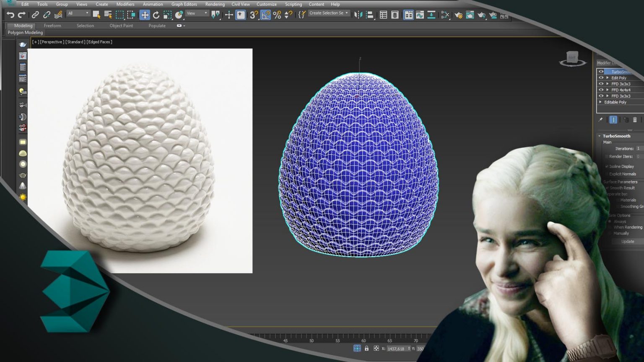Viewport: 644px width, 362px height.
Task: Open the Curve Editor icon
Action: (x=420, y=15)
